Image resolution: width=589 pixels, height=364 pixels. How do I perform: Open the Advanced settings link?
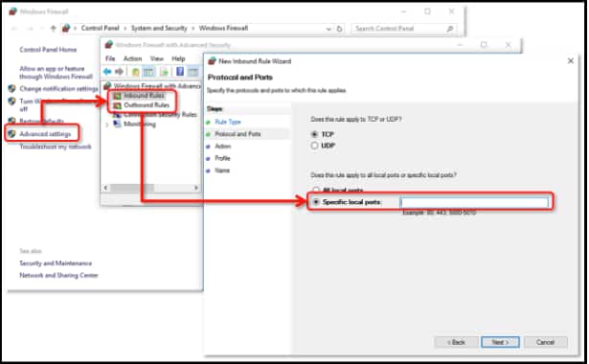pyautogui.click(x=45, y=134)
